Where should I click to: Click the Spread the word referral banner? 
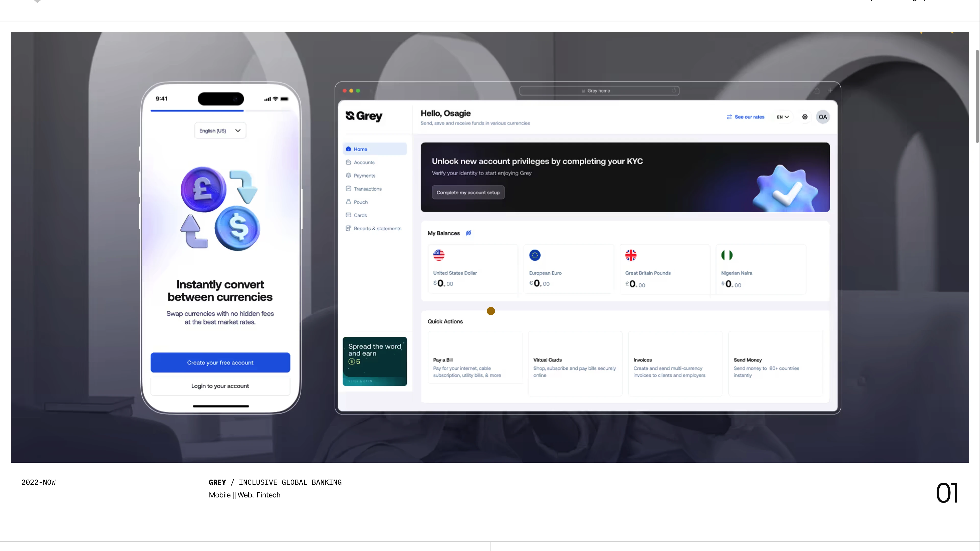pos(375,361)
